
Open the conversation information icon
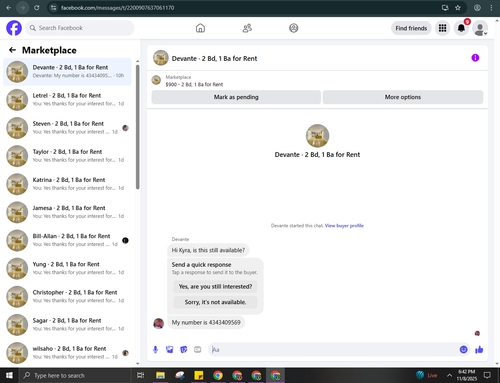point(475,58)
